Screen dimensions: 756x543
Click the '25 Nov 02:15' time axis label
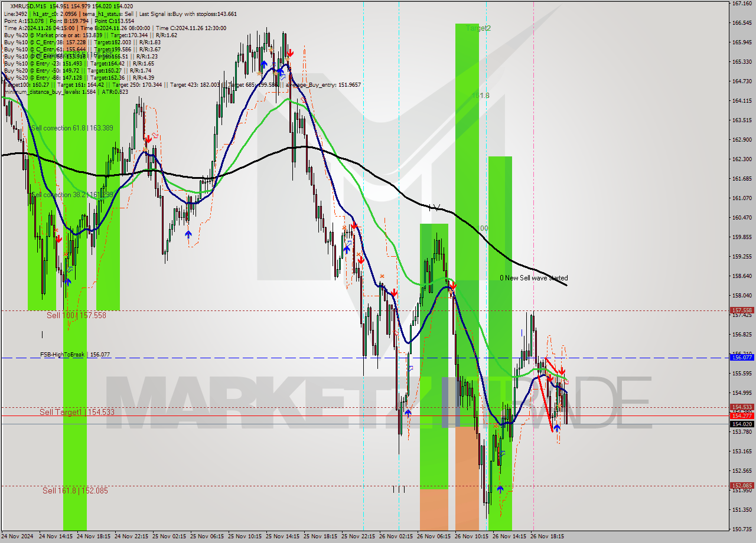[x=169, y=537]
